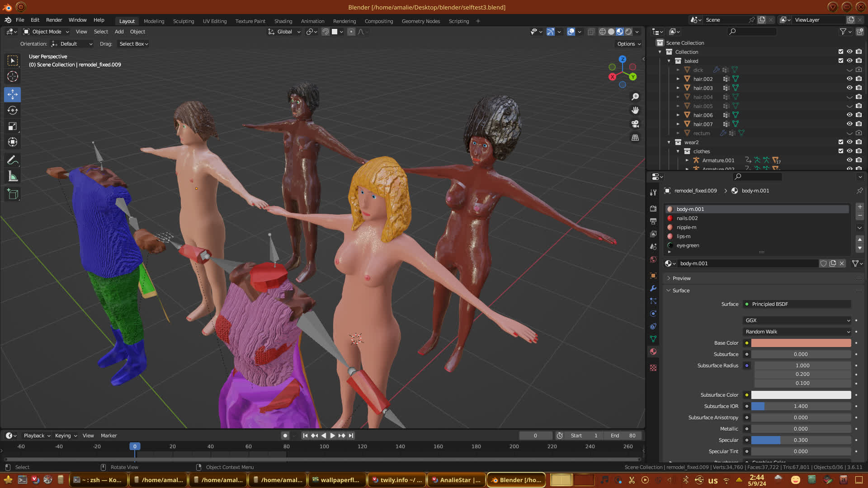The image size is (868, 488).
Task: Open the Modifiers wrench properties tab
Action: (x=653, y=288)
